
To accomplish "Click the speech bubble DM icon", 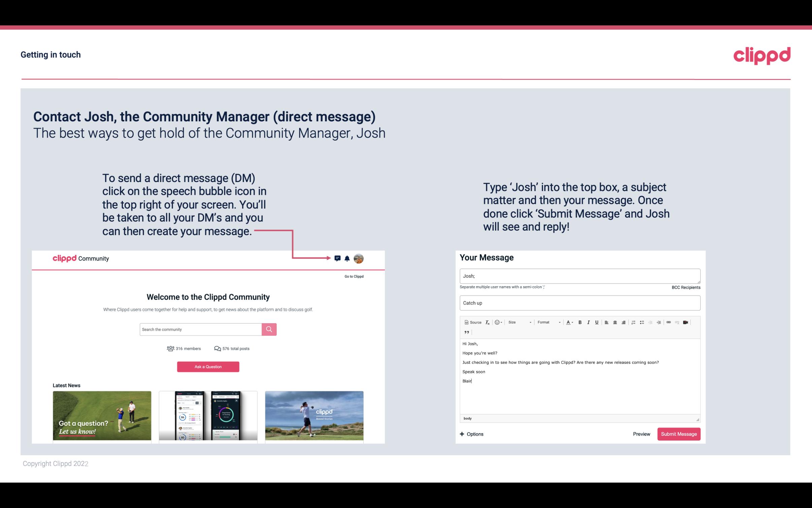I will [338, 258].
